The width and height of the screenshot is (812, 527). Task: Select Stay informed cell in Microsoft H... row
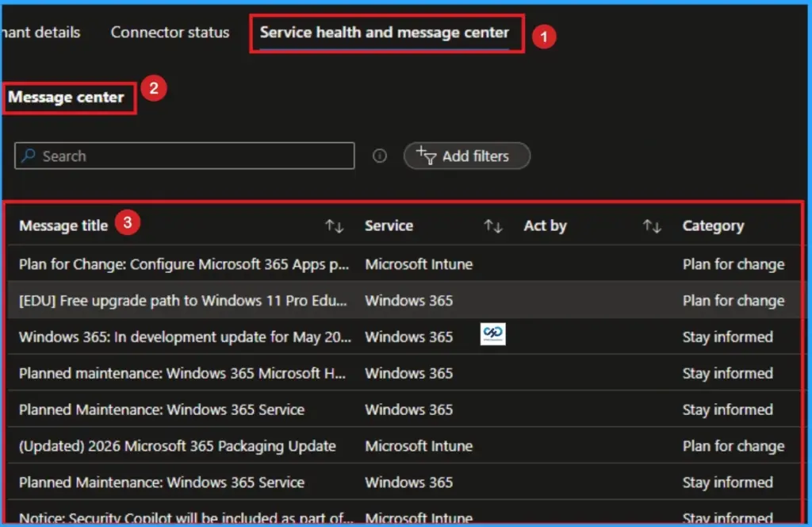pos(728,373)
